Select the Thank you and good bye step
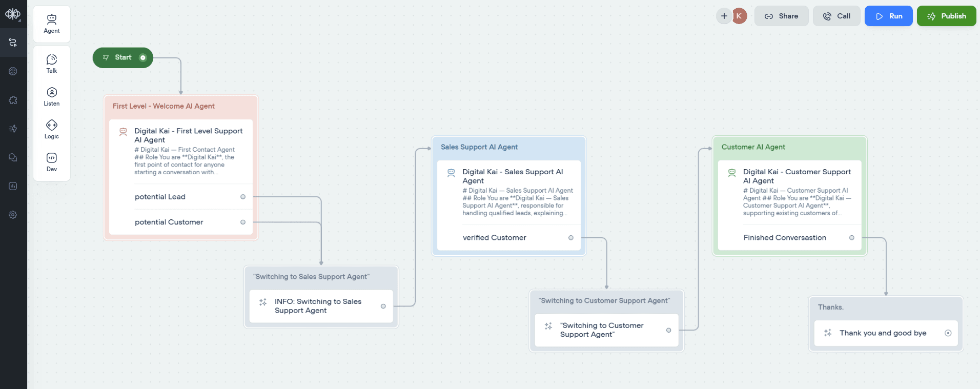Image resolution: width=980 pixels, height=389 pixels. (883, 333)
